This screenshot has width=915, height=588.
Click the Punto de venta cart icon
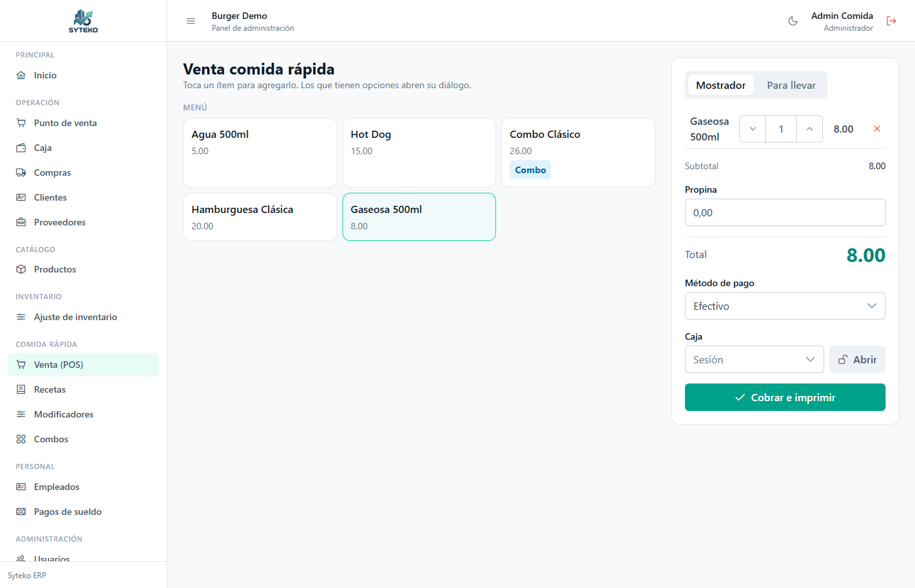pyautogui.click(x=21, y=123)
